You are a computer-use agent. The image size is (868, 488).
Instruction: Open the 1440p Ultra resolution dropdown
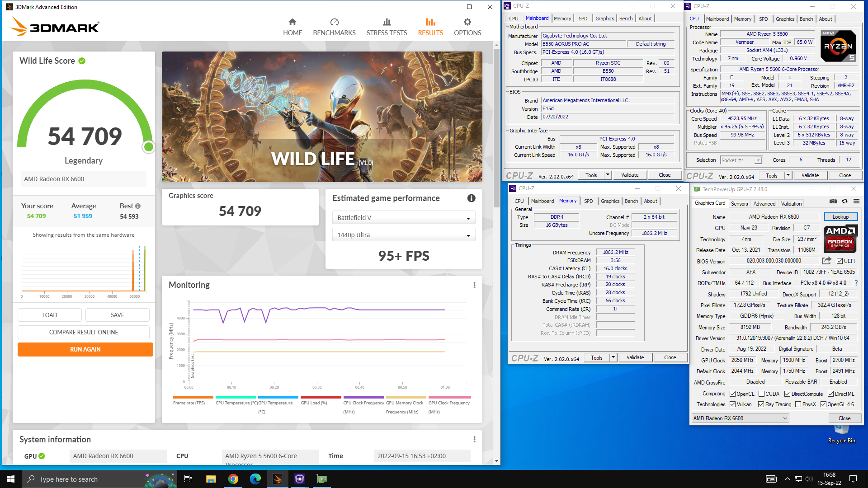point(404,235)
